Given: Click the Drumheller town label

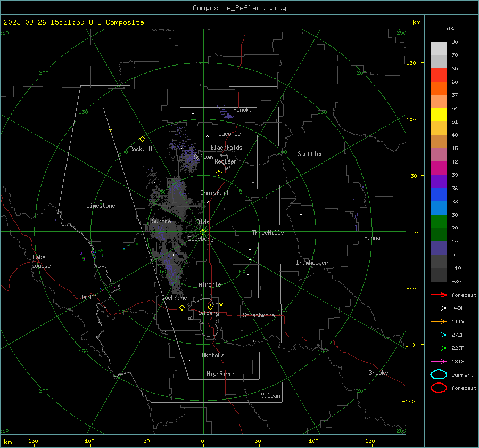Looking at the screenshot, I should (x=312, y=263).
